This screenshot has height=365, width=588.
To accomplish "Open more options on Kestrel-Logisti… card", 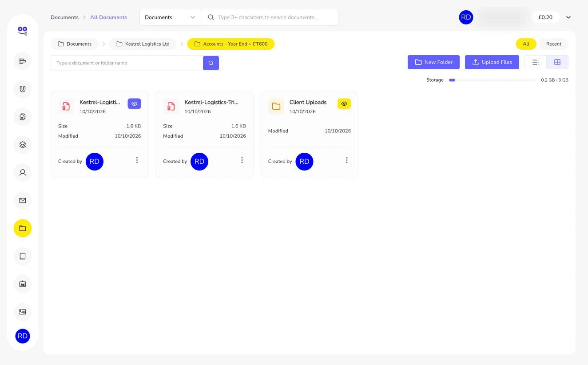I will (137, 160).
